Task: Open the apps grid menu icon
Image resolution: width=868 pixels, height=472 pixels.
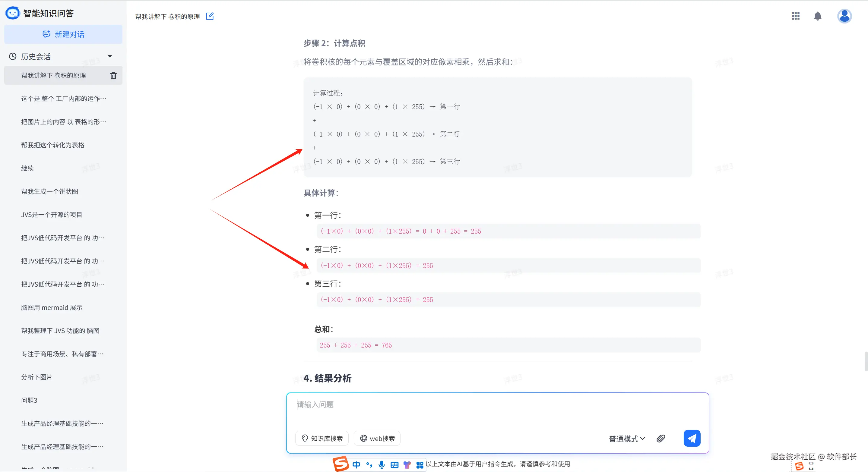Action: click(x=795, y=16)
